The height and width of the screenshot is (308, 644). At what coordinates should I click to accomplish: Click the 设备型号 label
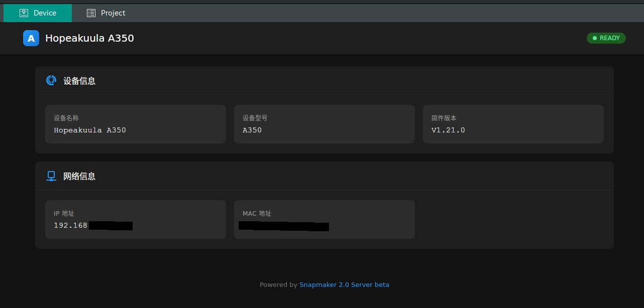coord(255,118)
